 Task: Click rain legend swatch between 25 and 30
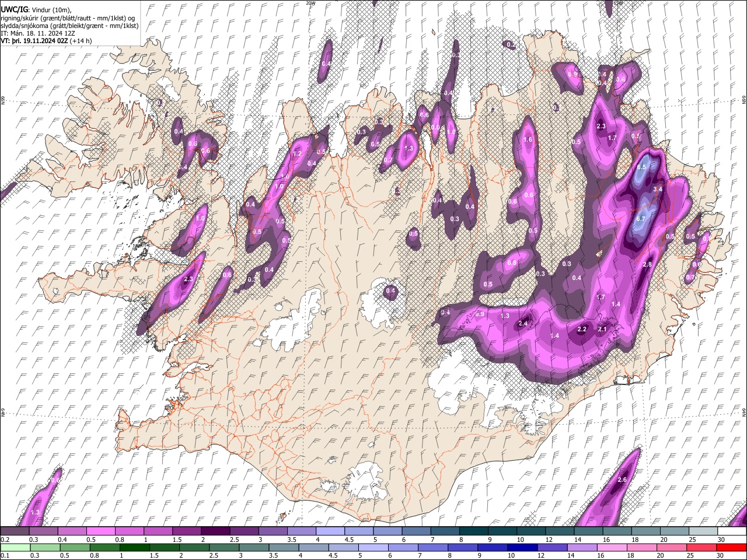click(701, 547)
